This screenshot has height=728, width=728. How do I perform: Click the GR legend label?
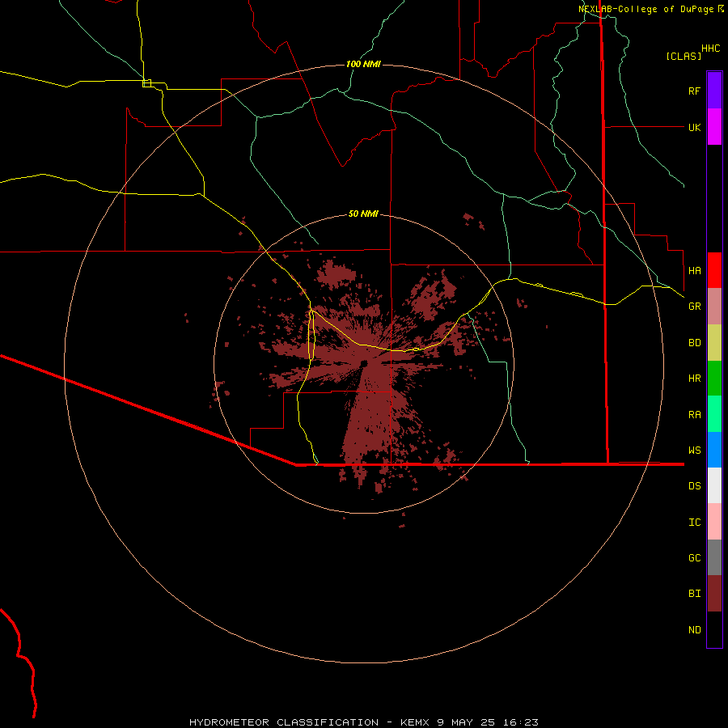click(694, 307)
